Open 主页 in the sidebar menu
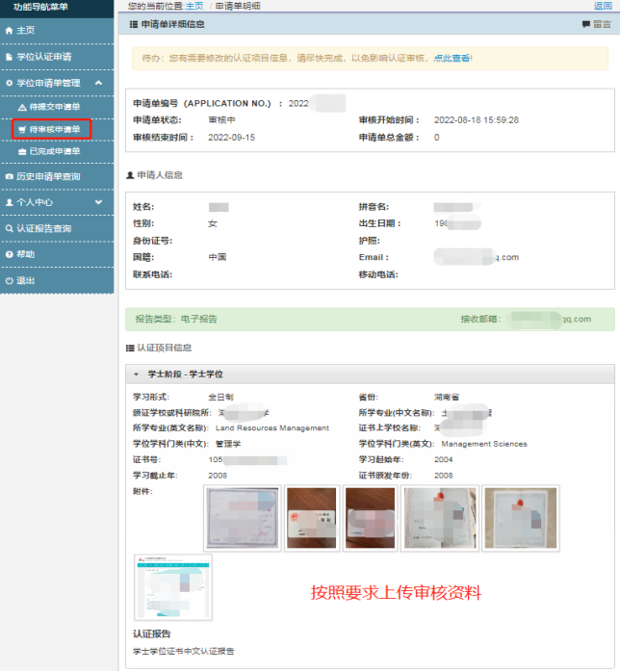This screenshot has width=620, height=672. (25, 31)
